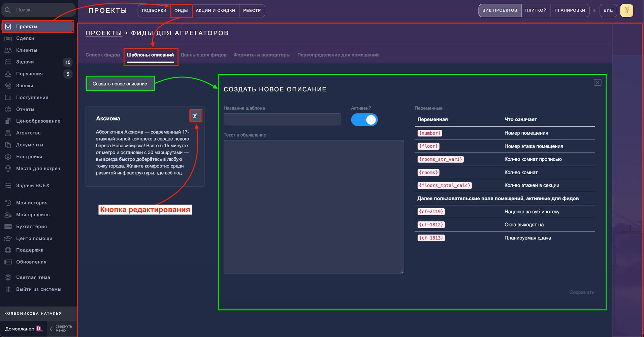Click the {rooms_str_var1} variable tag
The height and width of the screenshot is (337, 644).
441,159
